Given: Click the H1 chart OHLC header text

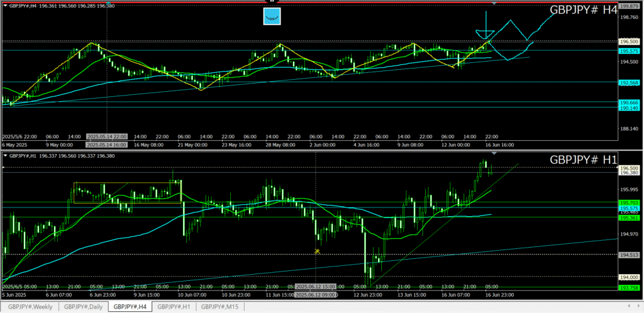Looking at the screenshot, I should 62,156.
